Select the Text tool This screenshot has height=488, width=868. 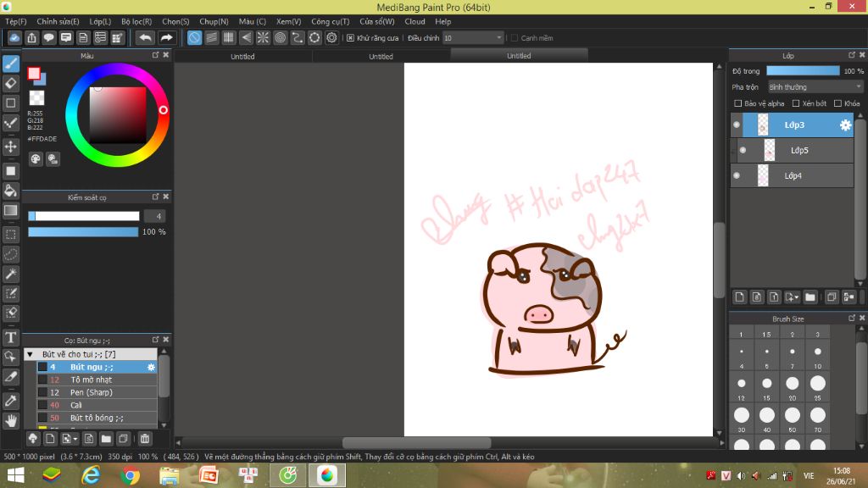pyautogui.click(x=11, y=337)
